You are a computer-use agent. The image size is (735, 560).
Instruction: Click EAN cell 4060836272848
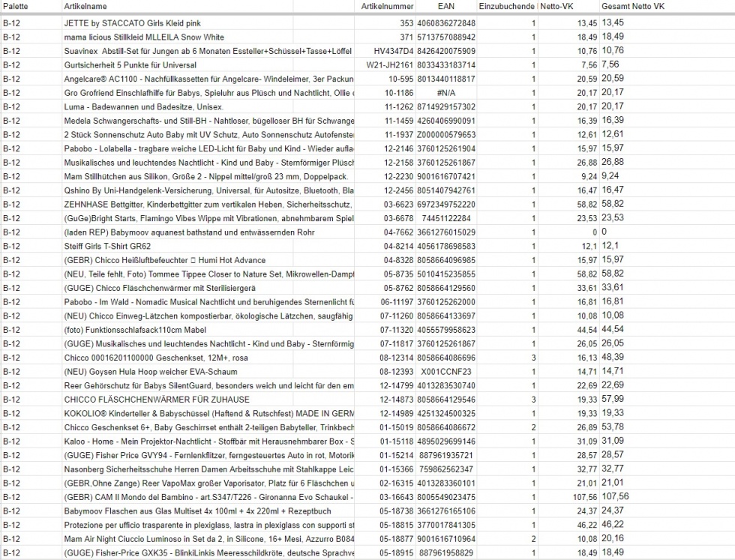(445, 23)
